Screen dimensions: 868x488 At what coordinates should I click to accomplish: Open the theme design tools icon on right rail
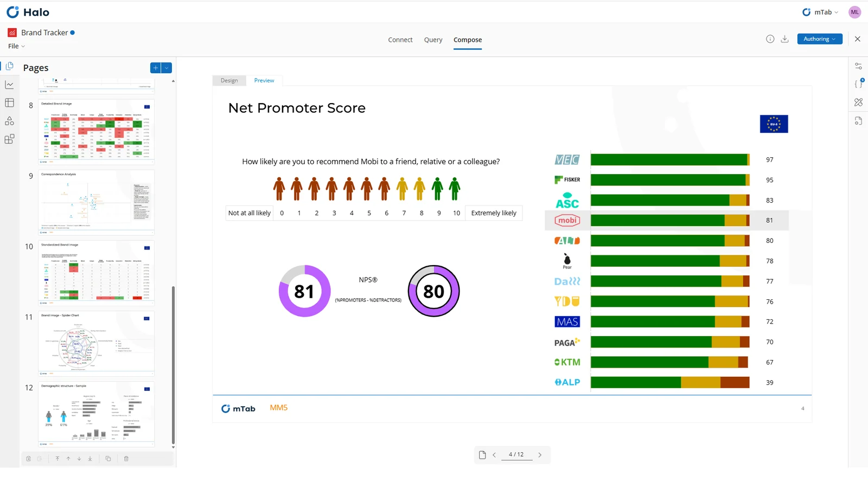pos(858,102)
